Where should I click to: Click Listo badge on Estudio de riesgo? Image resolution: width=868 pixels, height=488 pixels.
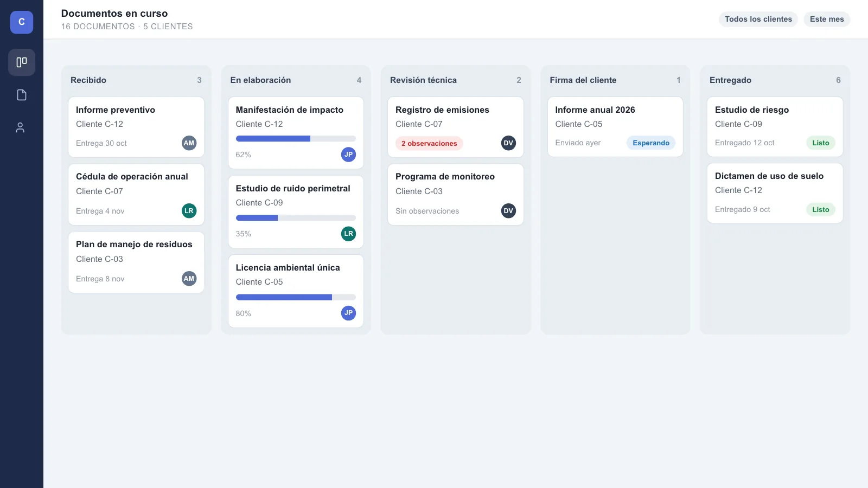tap(821, 143)
